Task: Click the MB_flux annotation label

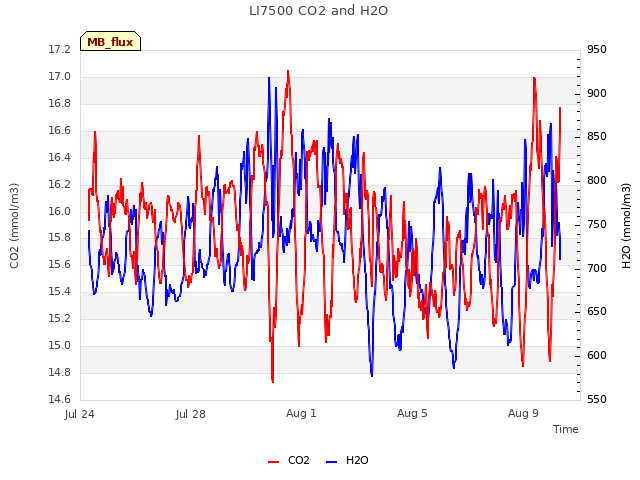Action: pos(110,42)
